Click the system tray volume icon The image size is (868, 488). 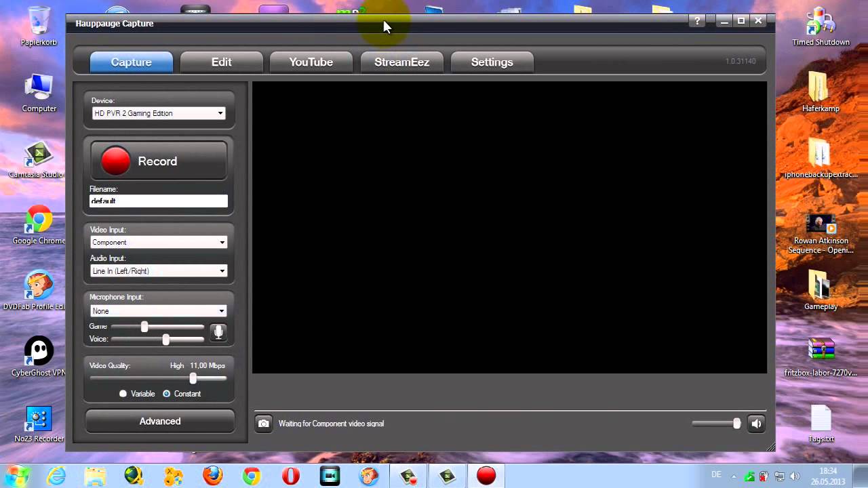pos(795,476)
